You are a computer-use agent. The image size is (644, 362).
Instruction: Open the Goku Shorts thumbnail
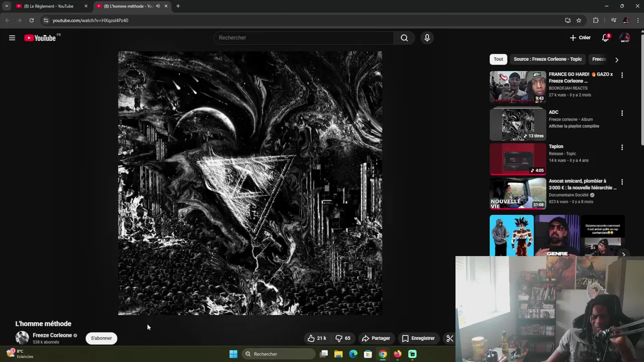point(512,236)
